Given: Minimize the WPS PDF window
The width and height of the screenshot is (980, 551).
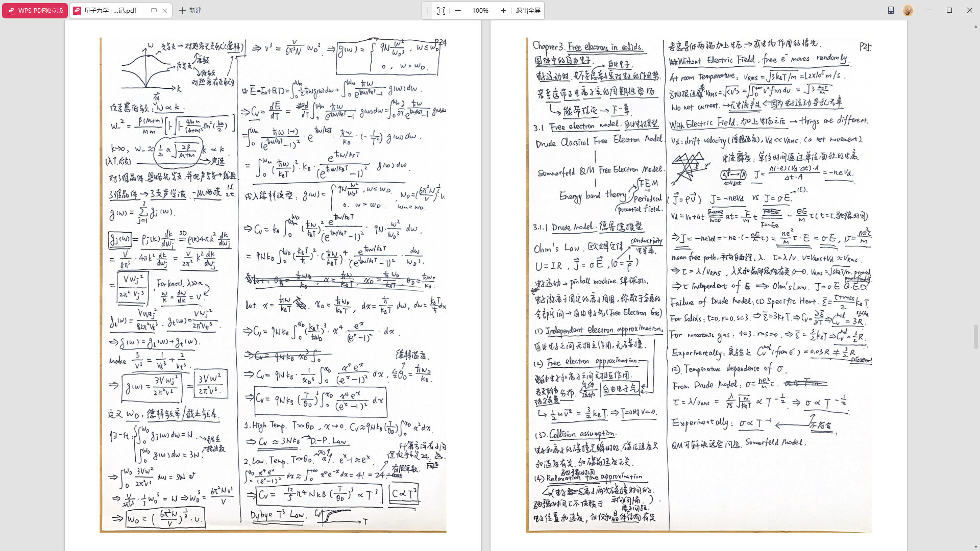Looking at the screenshot, I should click(929, 10).
